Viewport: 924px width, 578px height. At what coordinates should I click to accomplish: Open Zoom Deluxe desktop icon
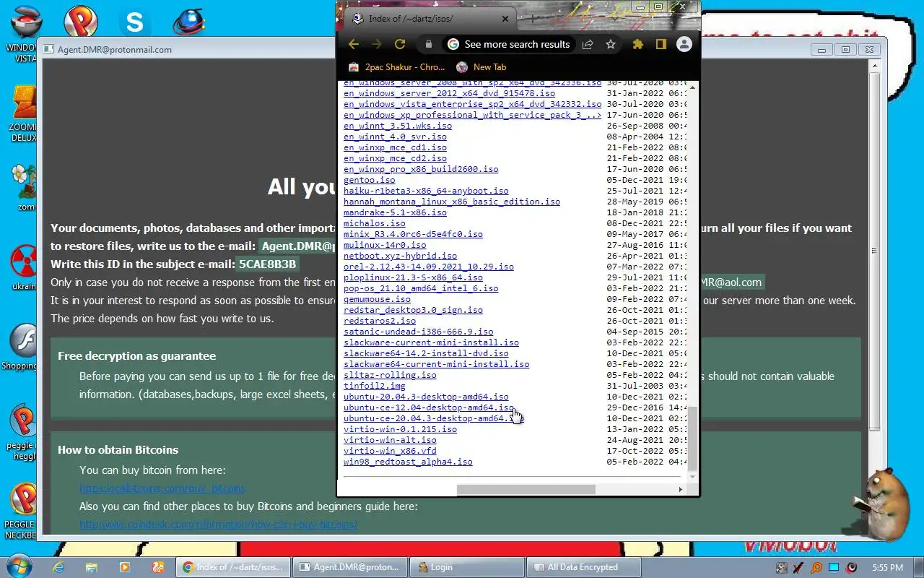[x=24, y=113]
